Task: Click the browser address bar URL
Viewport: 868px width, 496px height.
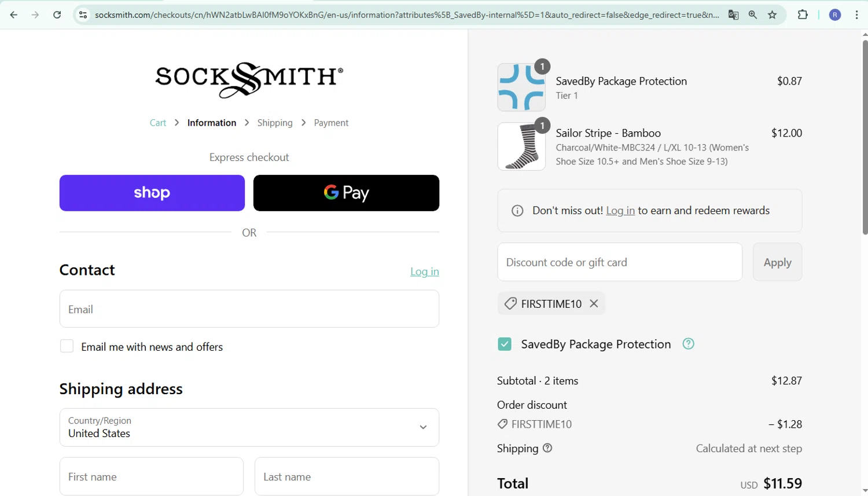Action: point(407,15)
